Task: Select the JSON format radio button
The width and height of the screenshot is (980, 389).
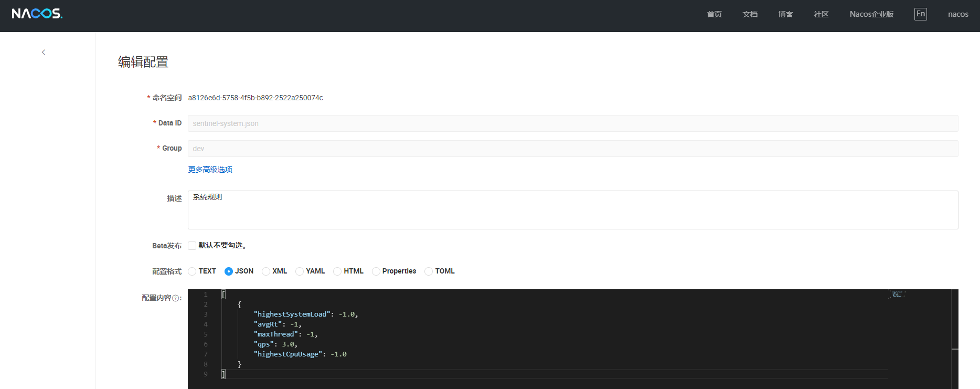Action: click(x=229, y=271)
